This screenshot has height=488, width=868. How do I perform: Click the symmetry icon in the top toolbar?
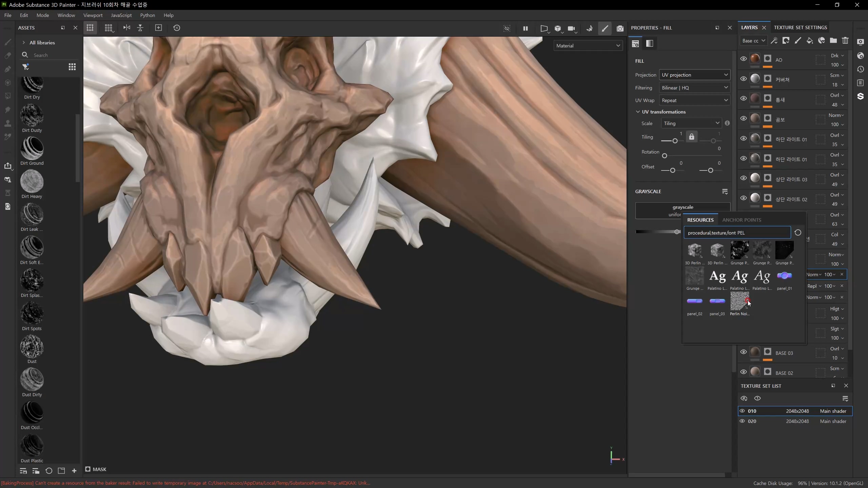pyautogui.click(x=126, y=28)
